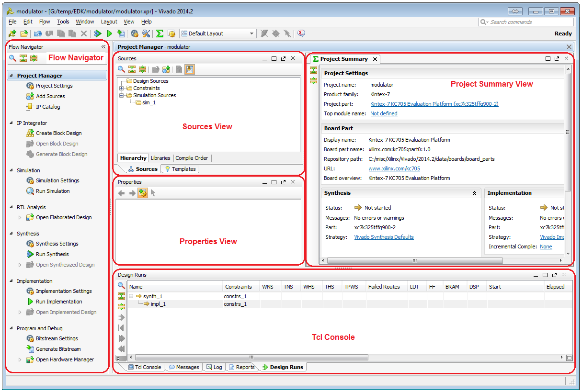Viewport: 582px width, 392px height.
Task: Switch to the Compile Order tab
Action: pyautogui.click(x=192, y=158)
